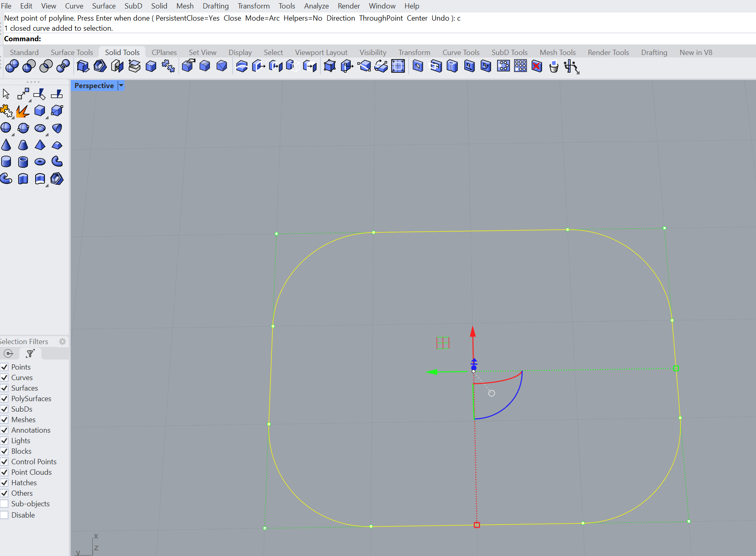Select the Paraboloid solid tool
Screen dimensions: 756x556
click(57, 128)
